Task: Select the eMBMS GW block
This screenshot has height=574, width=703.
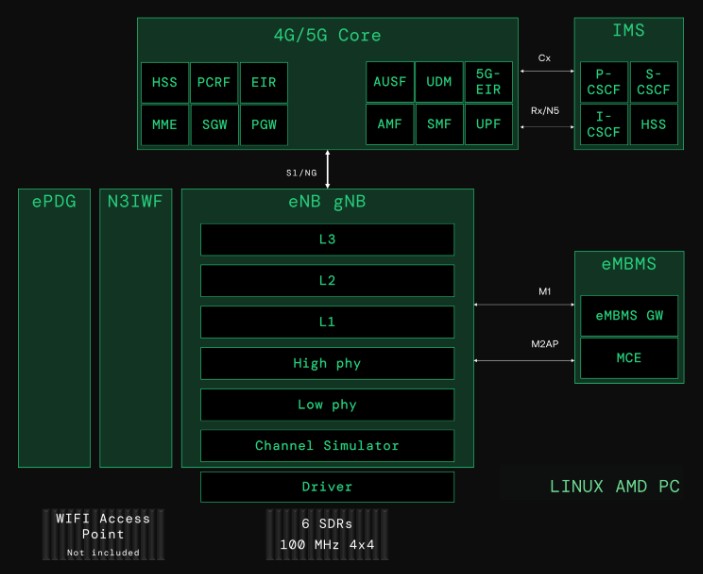Action: (629, 316)
